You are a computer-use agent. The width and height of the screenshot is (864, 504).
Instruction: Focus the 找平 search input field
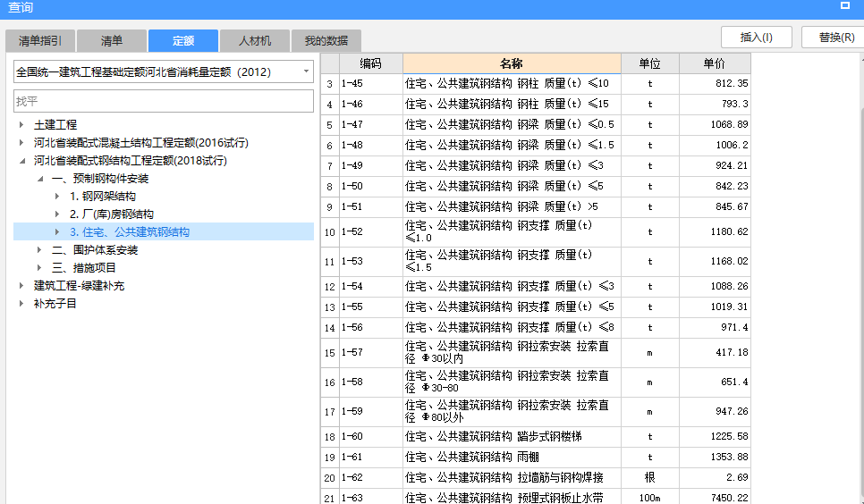pyautogui.click(x=164, y=101)
